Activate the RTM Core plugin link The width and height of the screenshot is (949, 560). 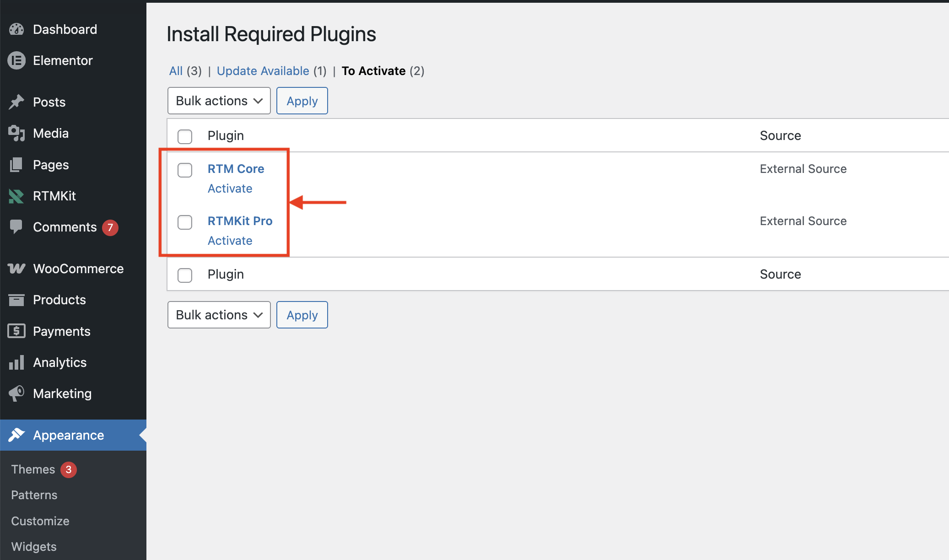[x=230, y=188]
